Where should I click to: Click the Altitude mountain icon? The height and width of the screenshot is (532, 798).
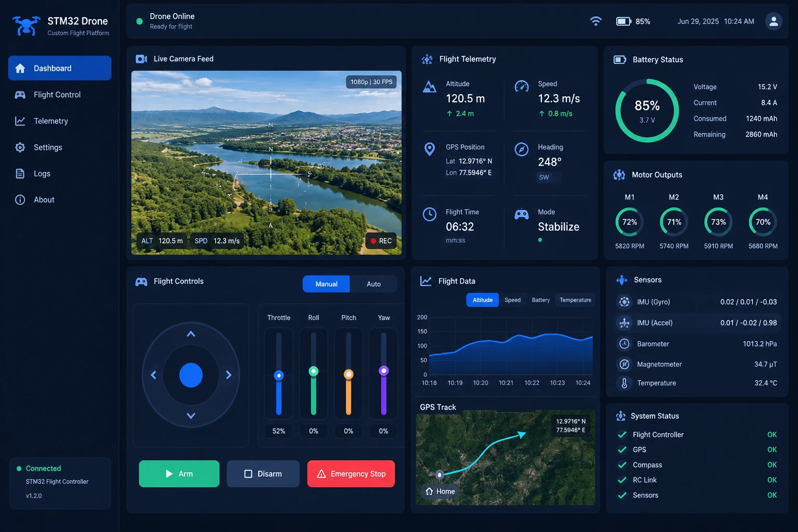tap(430, 87)
